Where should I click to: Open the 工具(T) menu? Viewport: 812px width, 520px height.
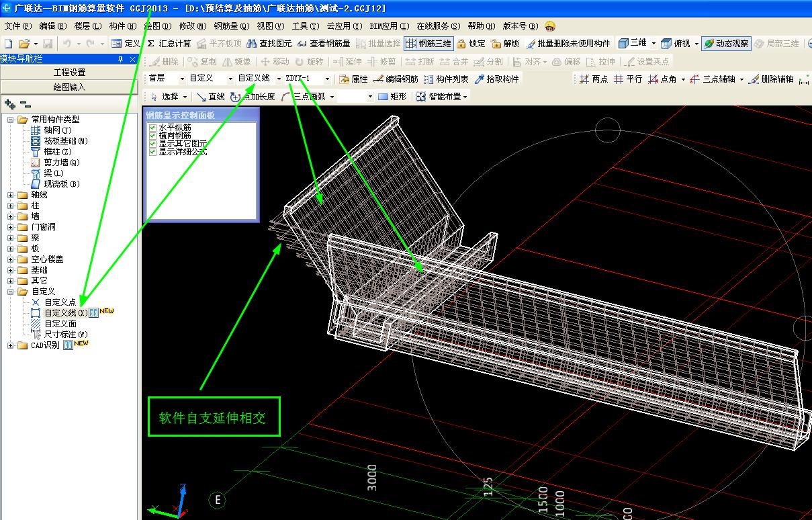click(x=304, y=26)
